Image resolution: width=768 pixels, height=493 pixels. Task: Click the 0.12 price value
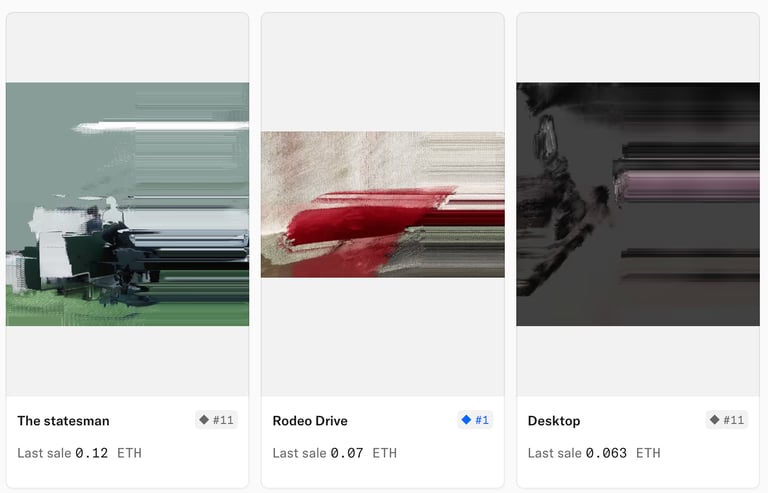pyautogui.click(x=92, y=453)
